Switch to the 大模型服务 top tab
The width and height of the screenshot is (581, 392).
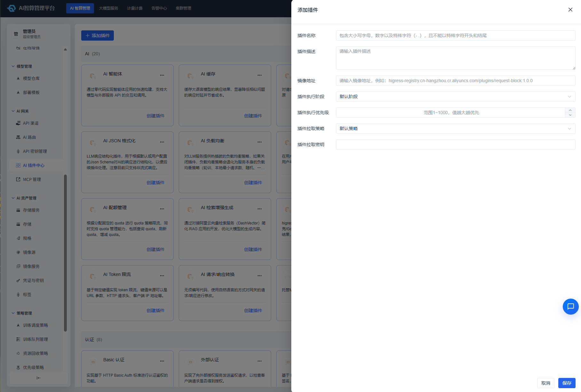click(x=108, y=8)
